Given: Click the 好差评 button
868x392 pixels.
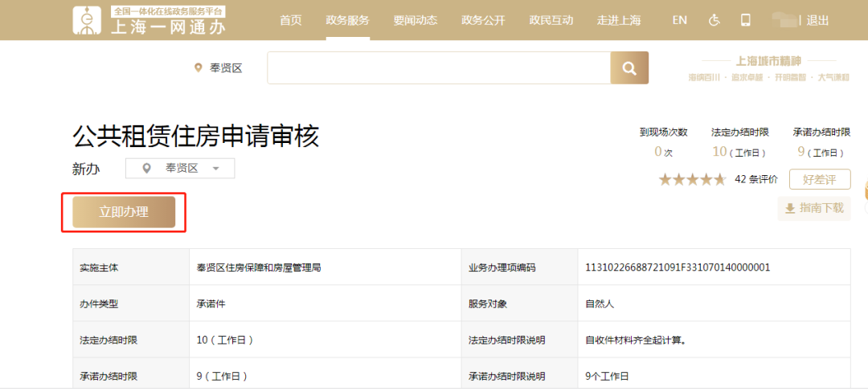Looking at the screenshot, I should (819, 179).
